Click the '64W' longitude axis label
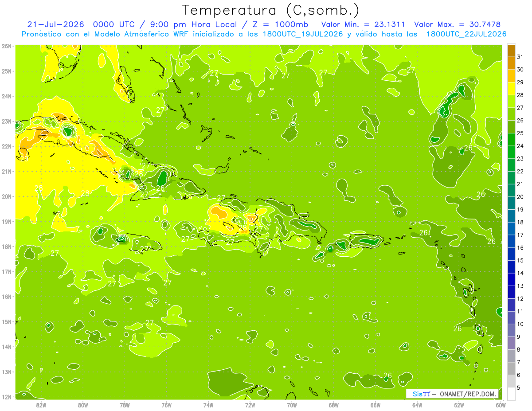 coord(417,405)
